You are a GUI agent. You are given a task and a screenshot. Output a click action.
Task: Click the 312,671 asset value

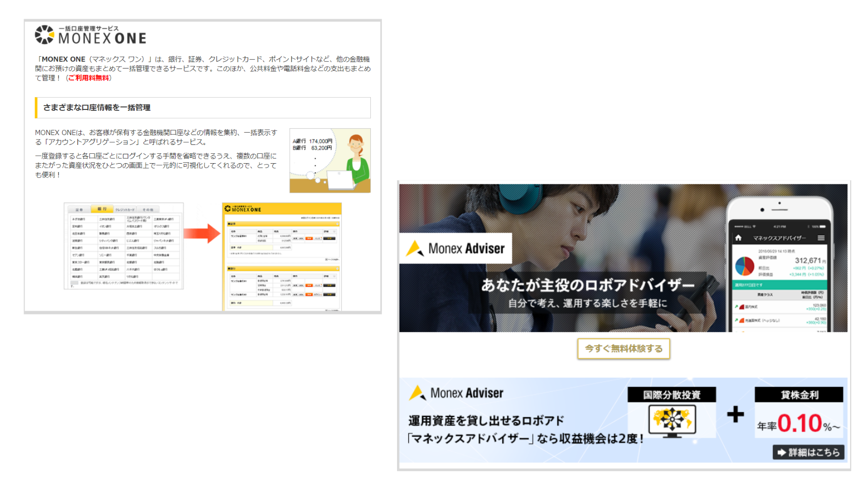click(x=808, y=260)
